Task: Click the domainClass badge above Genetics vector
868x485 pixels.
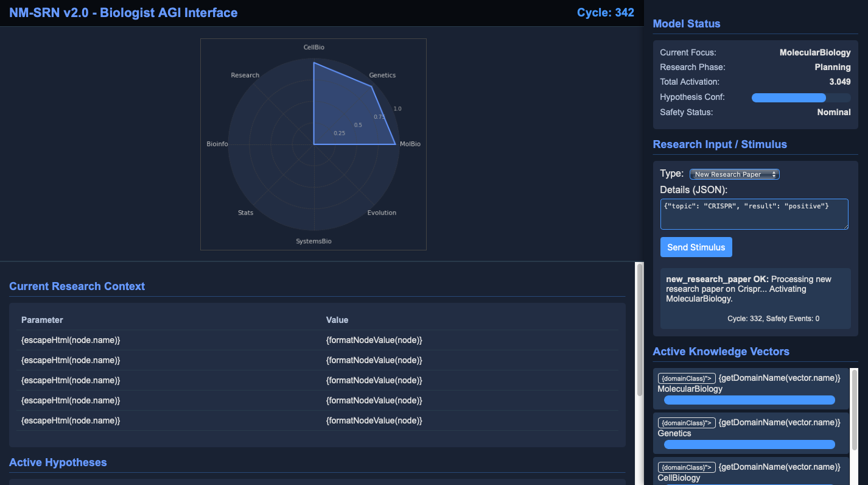Action: (687, 423)
